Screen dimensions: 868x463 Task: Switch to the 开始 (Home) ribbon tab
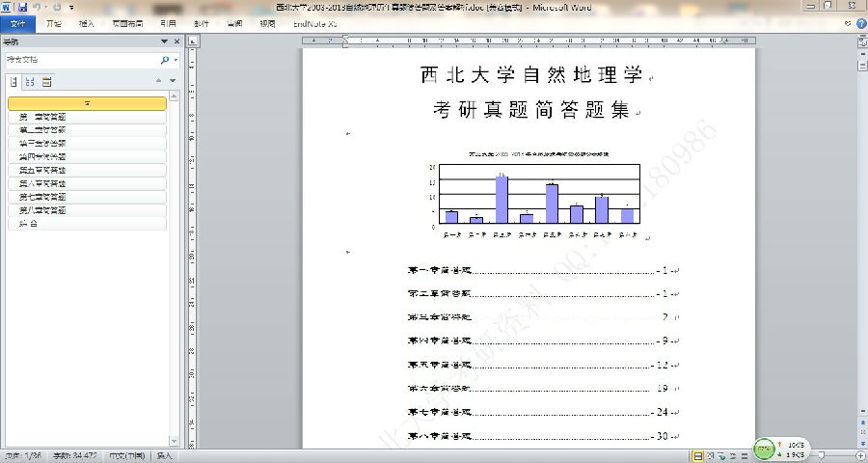click(x=54, y=24)
